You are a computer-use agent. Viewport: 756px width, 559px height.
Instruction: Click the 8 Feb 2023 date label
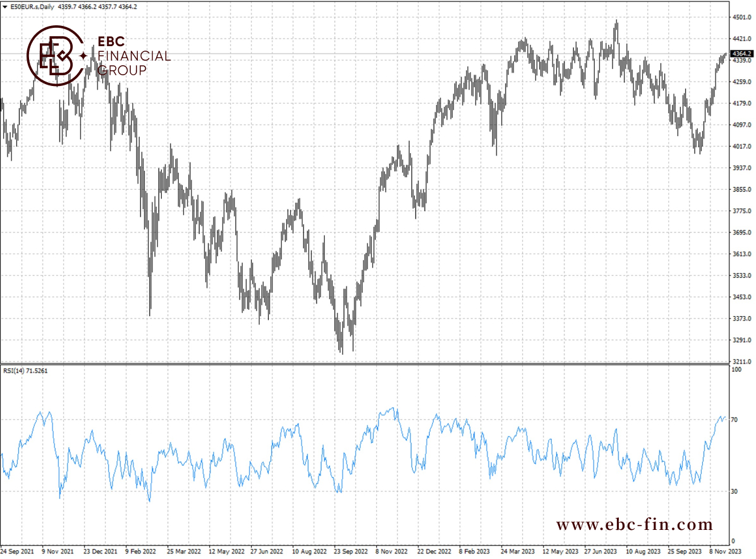pyautogui.click(x=475, y=551)
